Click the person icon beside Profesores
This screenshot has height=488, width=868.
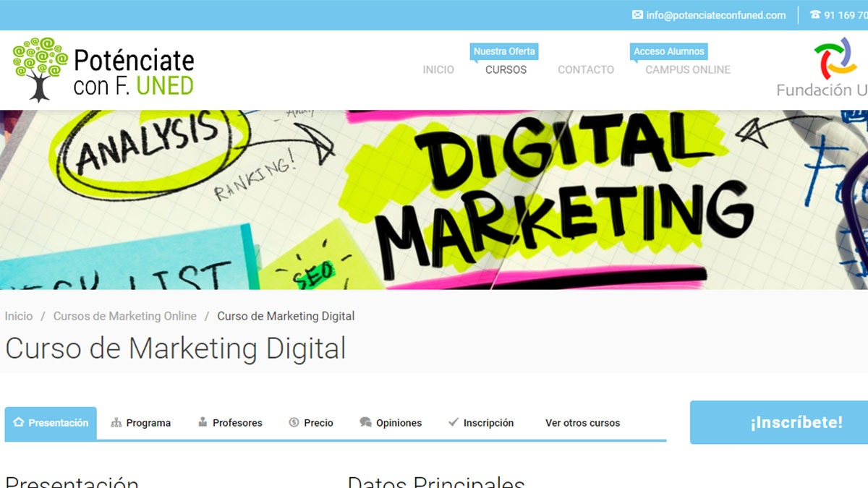point(203,422)
